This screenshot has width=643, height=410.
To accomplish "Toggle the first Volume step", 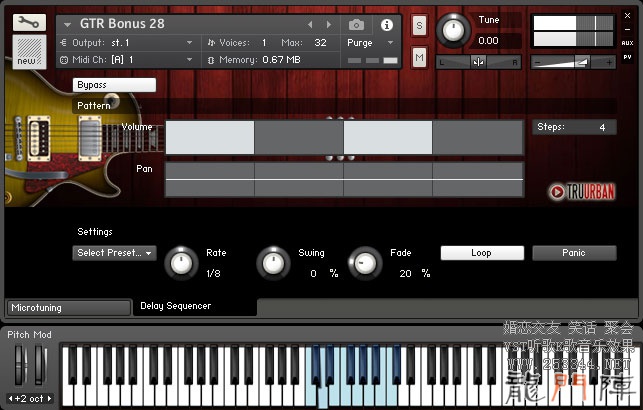I will [x=210, y=137].
